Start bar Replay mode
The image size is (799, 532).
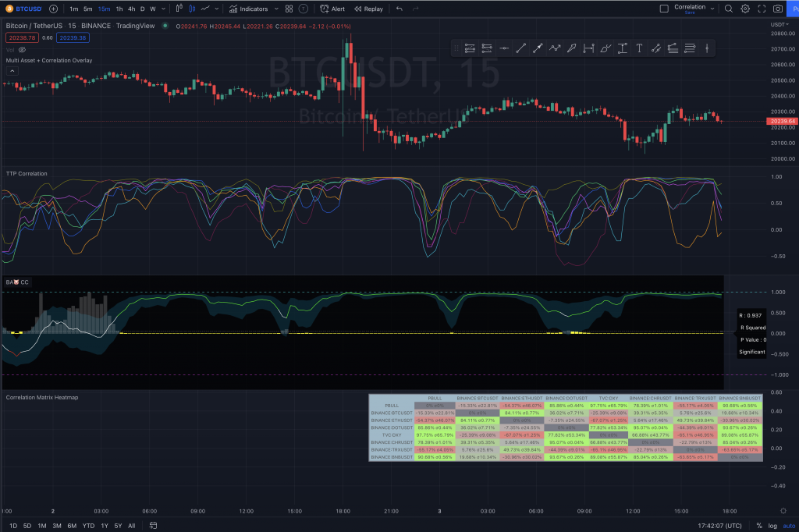click(368, 9)
